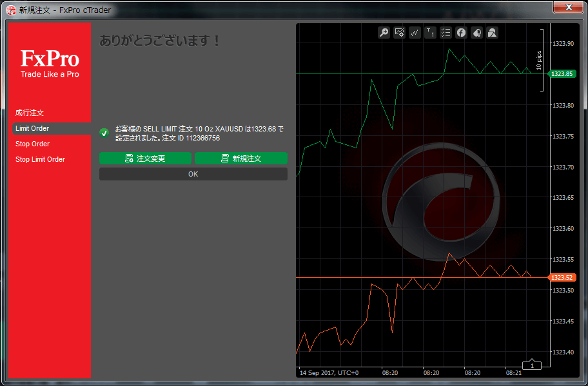Open the chart zoom magnifier tool

point(384,33)
